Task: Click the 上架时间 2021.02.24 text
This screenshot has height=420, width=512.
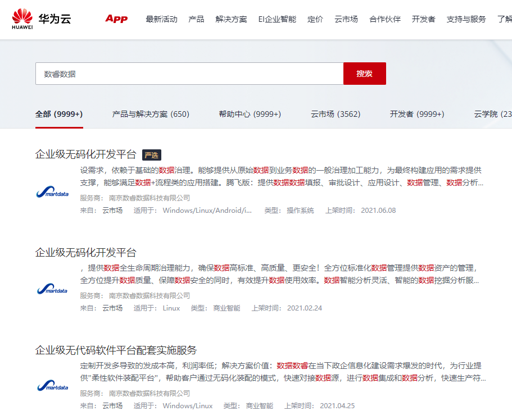Action: click(x=287, y=308)
